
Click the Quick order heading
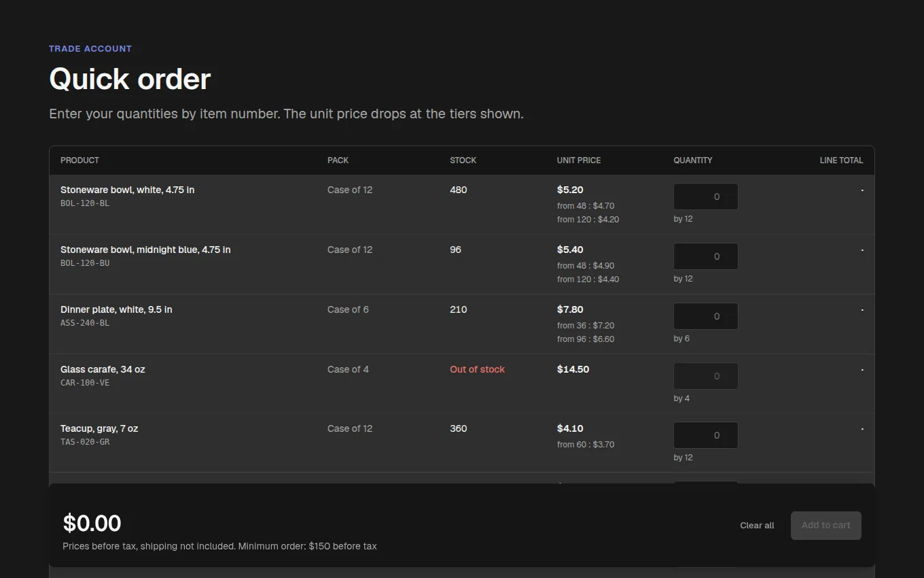point(130,79)
